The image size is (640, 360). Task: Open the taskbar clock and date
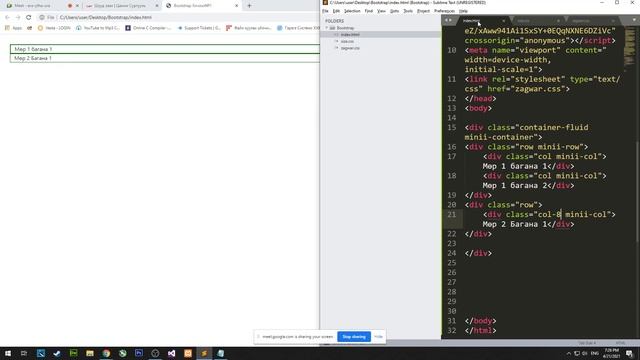pos(611,353)
